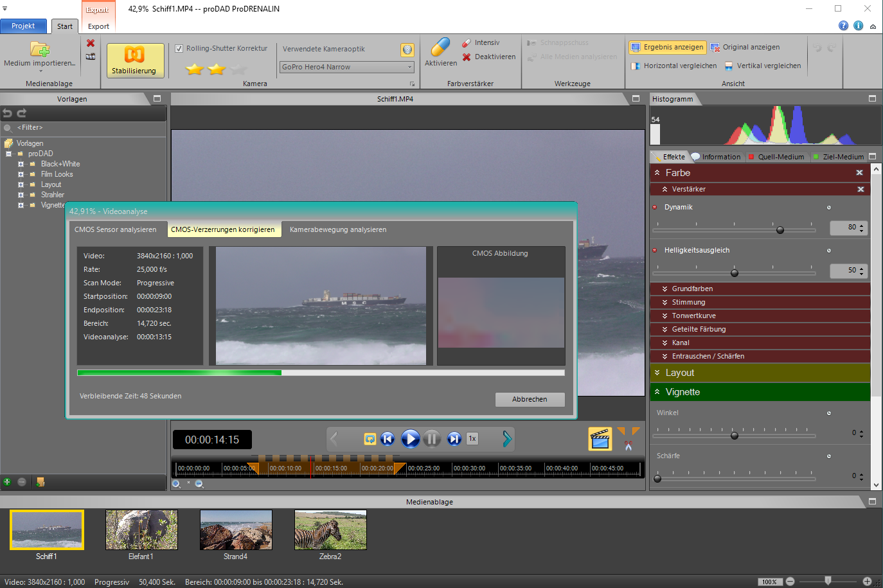Open the Export ribbon tab
883x588 pixels.
[x=98, y=26]
